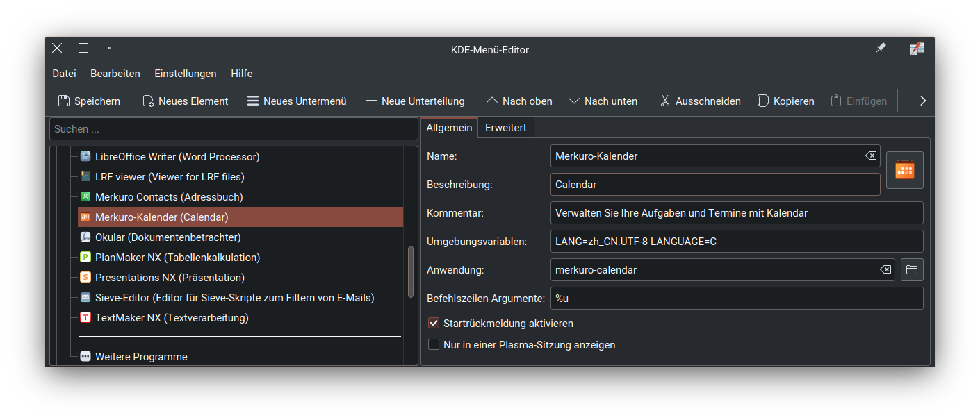Screen dimensions: 980x420
Task: Click the Beschreibung field containing Calendar
Action: tap(715, 185)
